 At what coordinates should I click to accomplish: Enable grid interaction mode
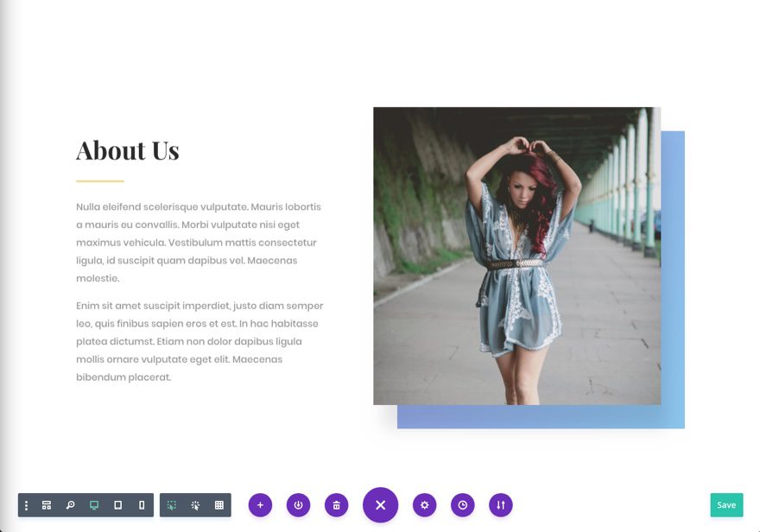[219, 505]
